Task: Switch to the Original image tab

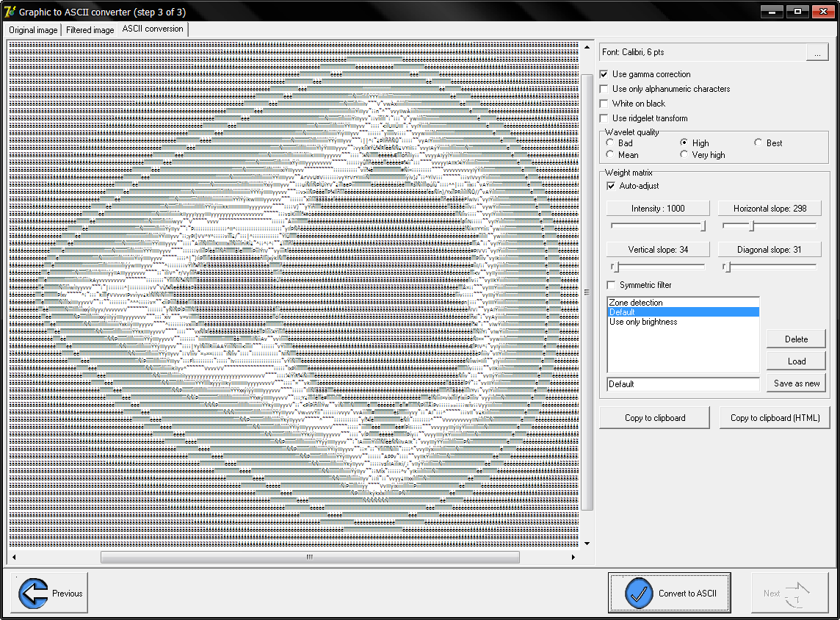Action: 32,30
